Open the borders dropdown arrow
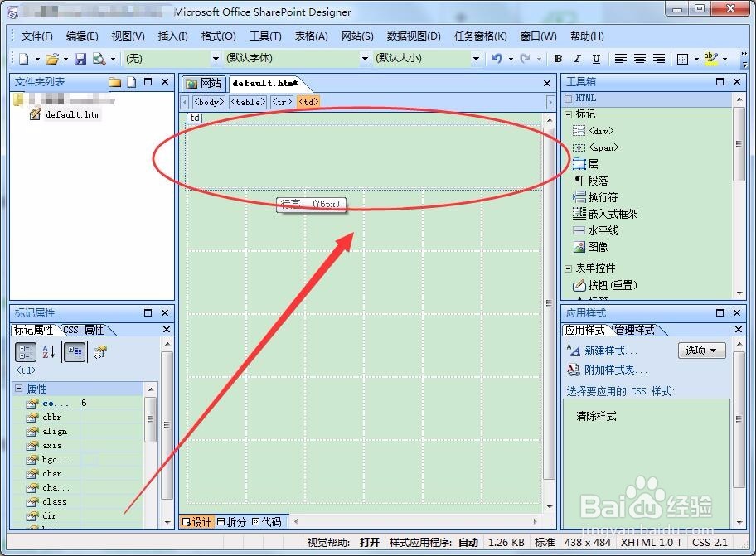 click(696, 59)
